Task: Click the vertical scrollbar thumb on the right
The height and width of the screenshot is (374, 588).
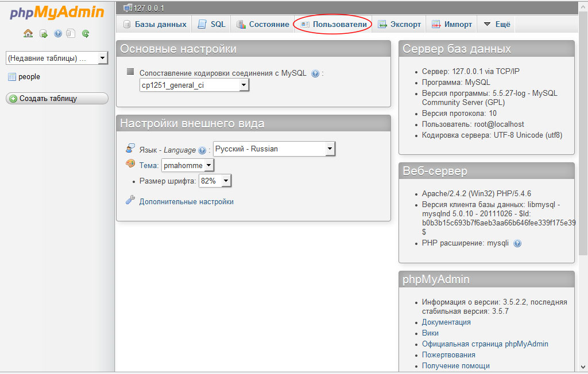Action: [583, 133]
